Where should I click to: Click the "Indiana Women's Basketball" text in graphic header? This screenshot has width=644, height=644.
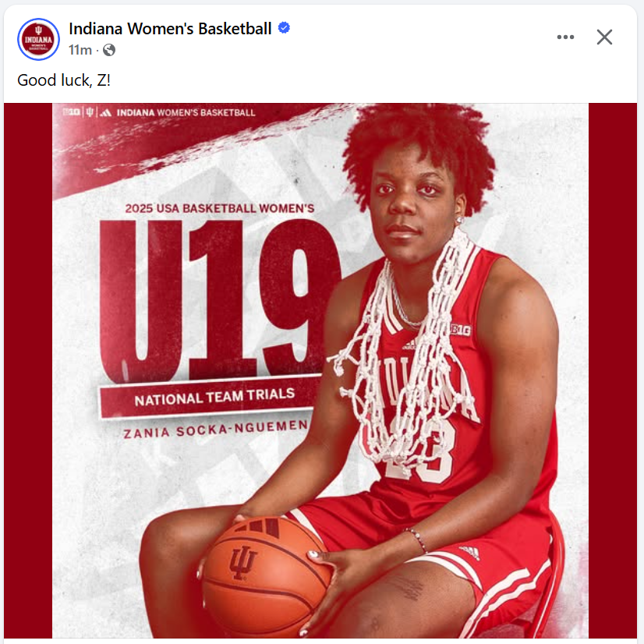[x=186, y=112]
